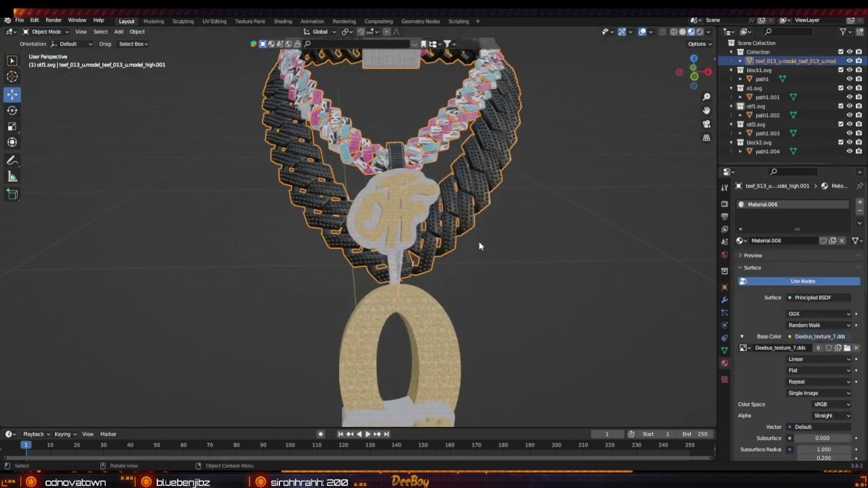This screenshot has width=868, height=488.
Task: Open the Options dropdown in viewport
Action: (699, 44)
